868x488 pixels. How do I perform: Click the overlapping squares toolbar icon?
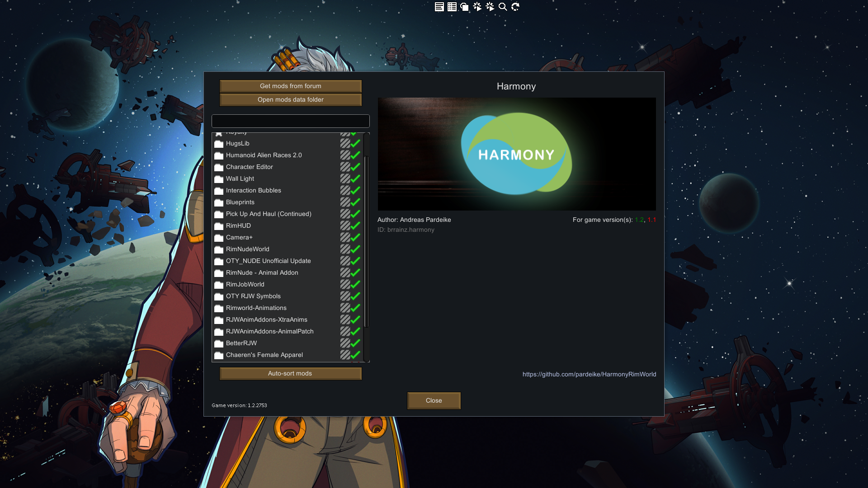click(x=464, y=7)
